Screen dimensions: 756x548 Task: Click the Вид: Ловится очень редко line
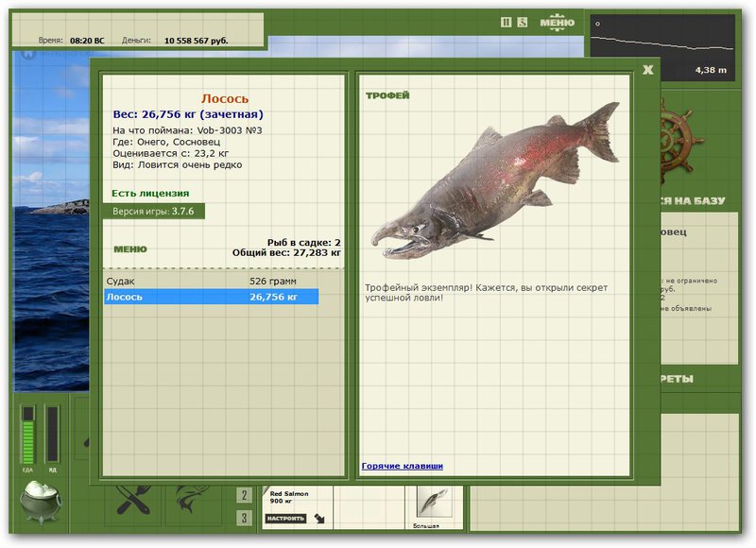(178, 164)
